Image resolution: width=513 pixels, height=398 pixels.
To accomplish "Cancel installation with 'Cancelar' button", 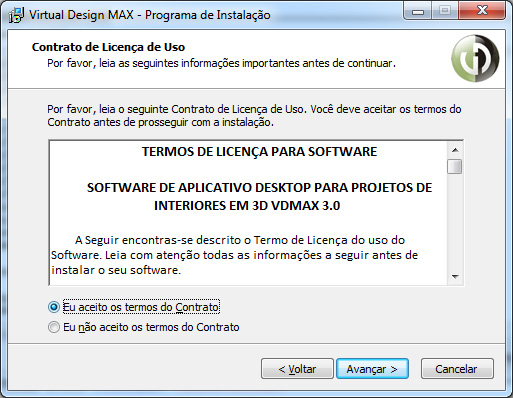I will (x=457, y=369).
